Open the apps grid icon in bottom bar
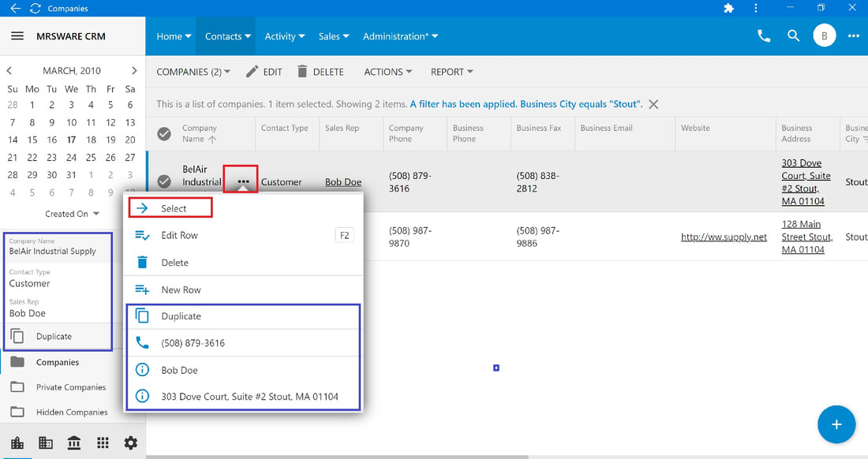 [x=103, y=442]
